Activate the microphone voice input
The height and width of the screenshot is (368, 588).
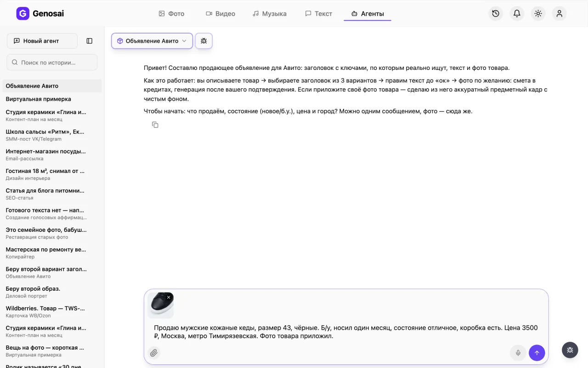pos(518,353)
